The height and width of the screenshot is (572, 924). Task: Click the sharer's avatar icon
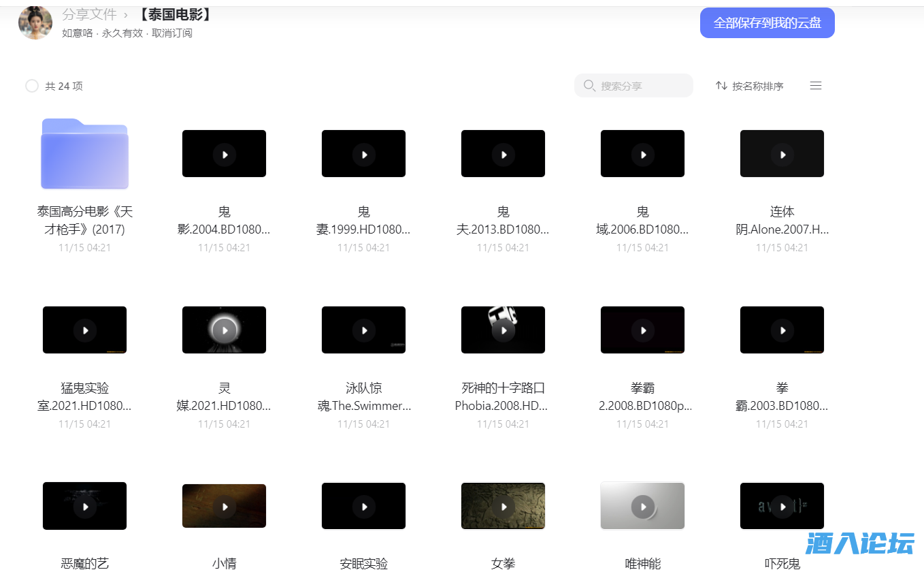(x=35, y=22)
